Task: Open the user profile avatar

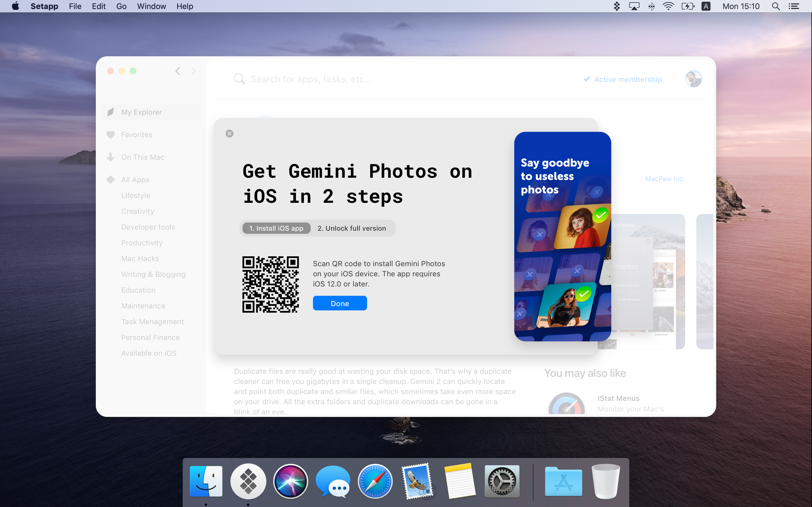Action: pos(693,79)
